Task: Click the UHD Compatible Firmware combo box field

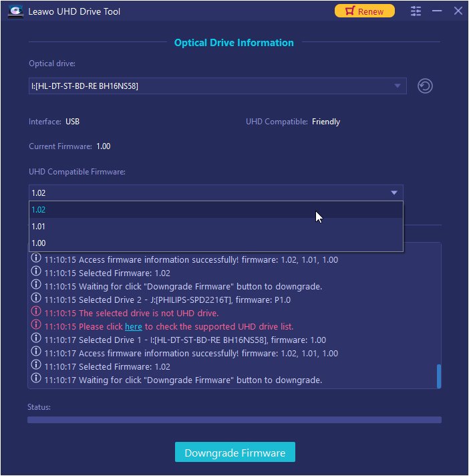Action: [x=200, y=193]
